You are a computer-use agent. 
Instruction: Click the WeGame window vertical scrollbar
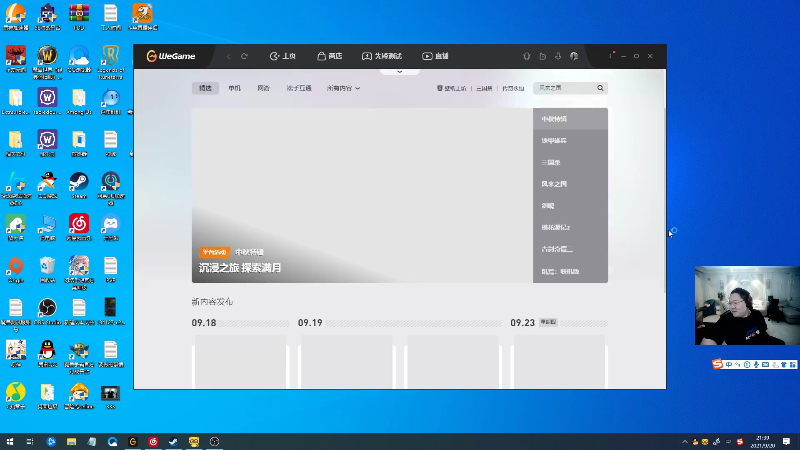pyautogui.click(x=664, y=199)
